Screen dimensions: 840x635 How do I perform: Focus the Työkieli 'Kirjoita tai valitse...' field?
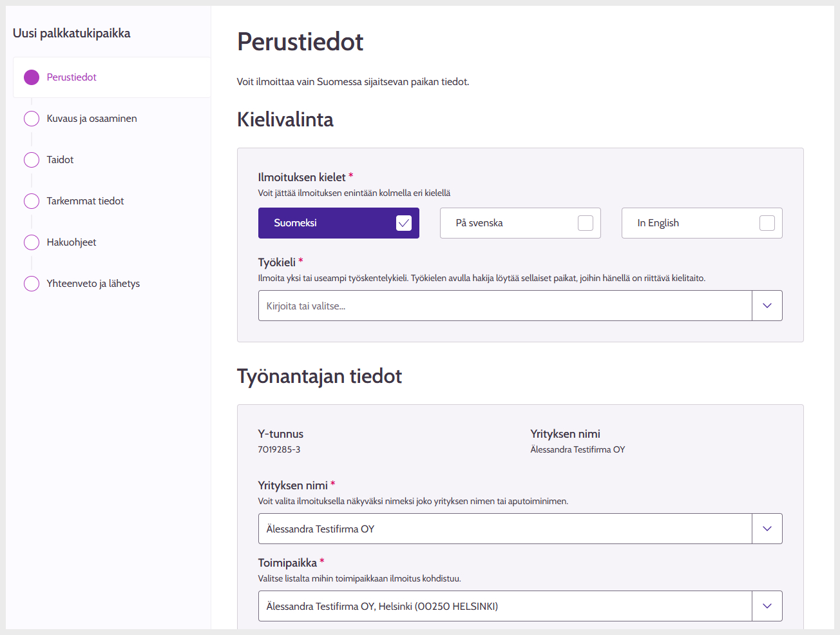505,306
